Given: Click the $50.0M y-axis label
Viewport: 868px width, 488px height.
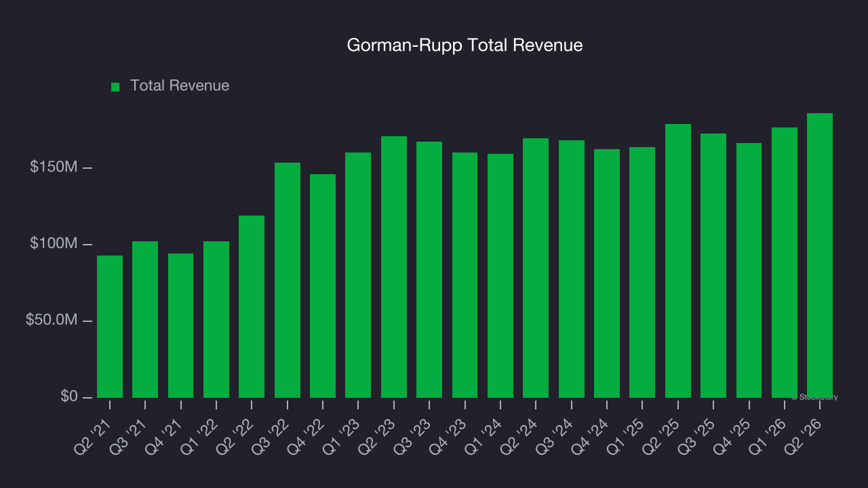Looking at the screenshot, I should click(51, 320).
